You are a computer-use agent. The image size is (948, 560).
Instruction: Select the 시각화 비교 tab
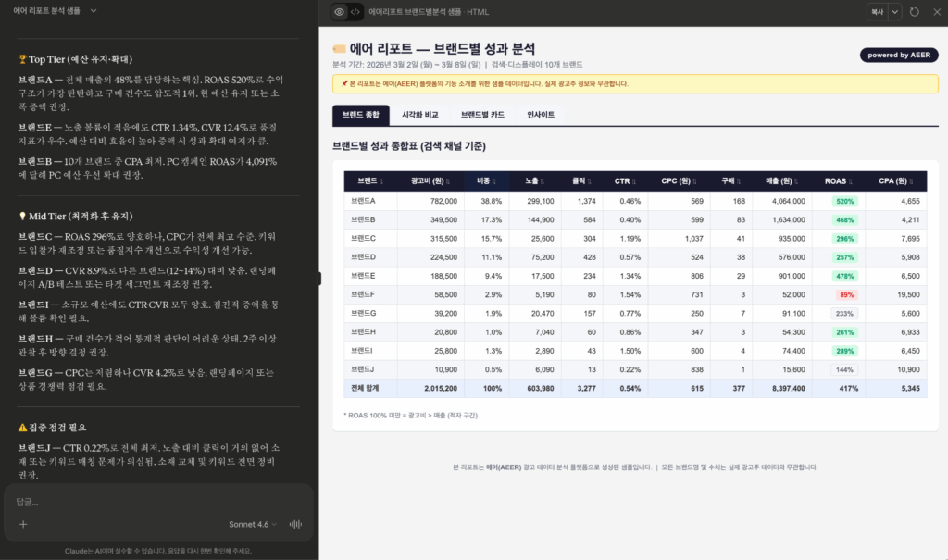click(x=419, y=115)
